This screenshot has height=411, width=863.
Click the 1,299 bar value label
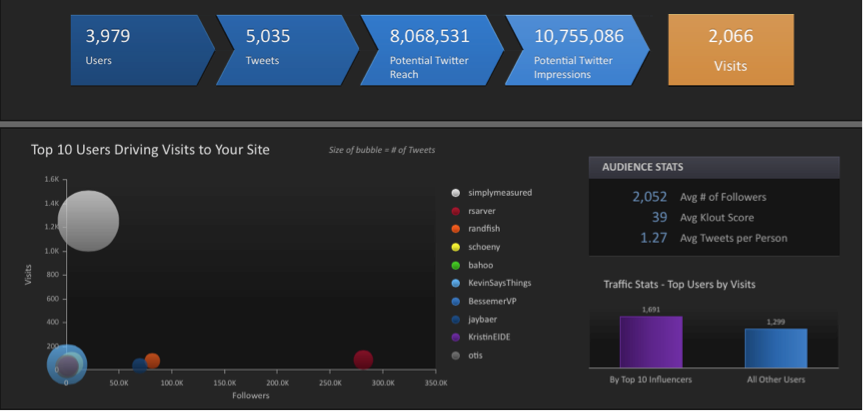click(776, 322)
